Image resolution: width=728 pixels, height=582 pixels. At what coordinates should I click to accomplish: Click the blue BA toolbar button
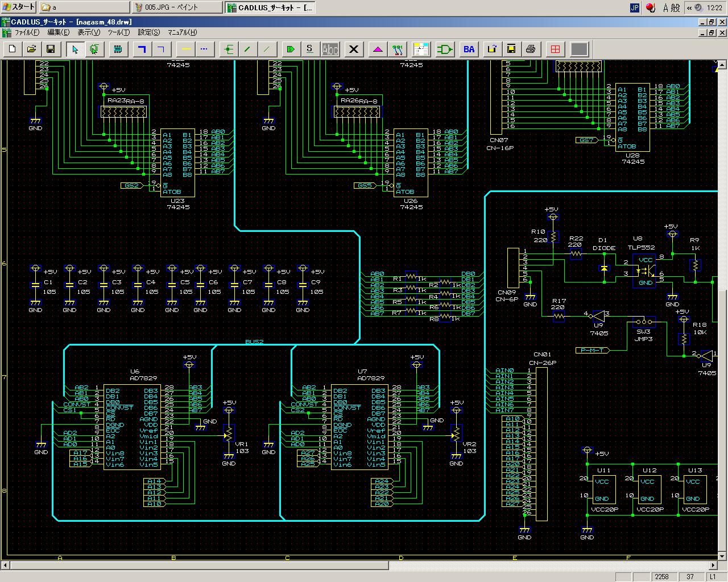click(469, 49)
